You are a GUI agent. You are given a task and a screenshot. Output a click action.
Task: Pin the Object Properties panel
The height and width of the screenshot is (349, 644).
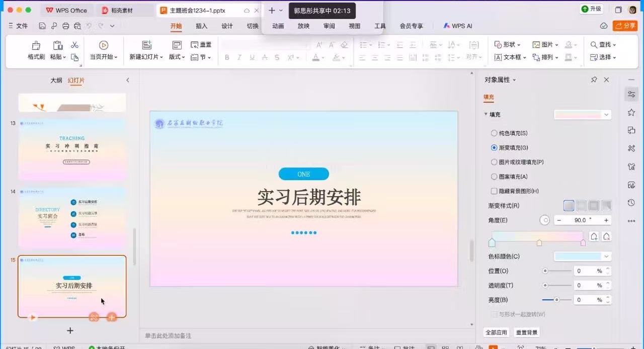click(594, 80)
